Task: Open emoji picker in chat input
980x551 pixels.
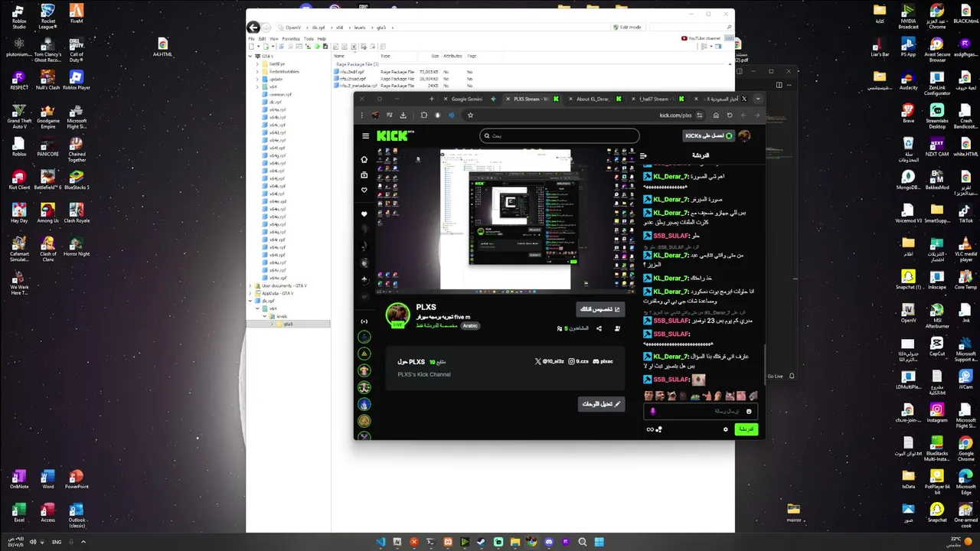Action: (749, 412)
